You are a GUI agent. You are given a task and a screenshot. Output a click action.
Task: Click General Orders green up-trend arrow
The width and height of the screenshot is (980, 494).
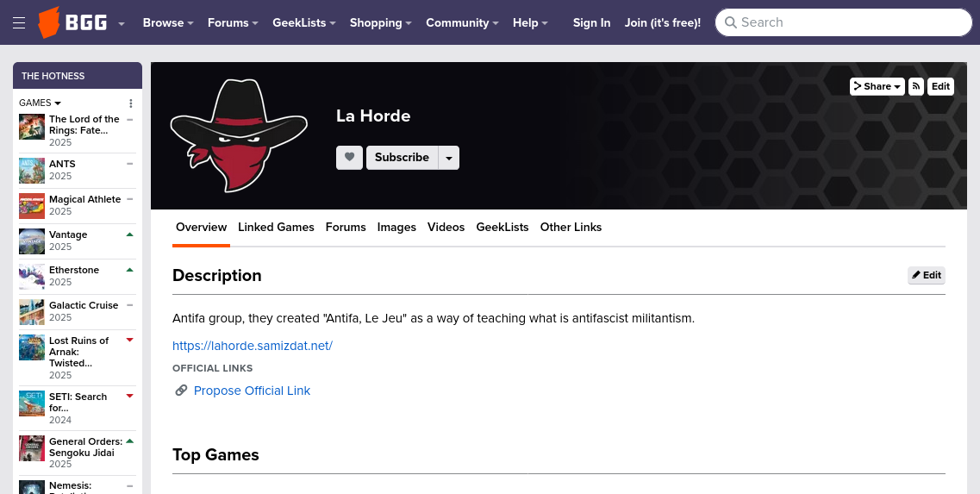130,441
